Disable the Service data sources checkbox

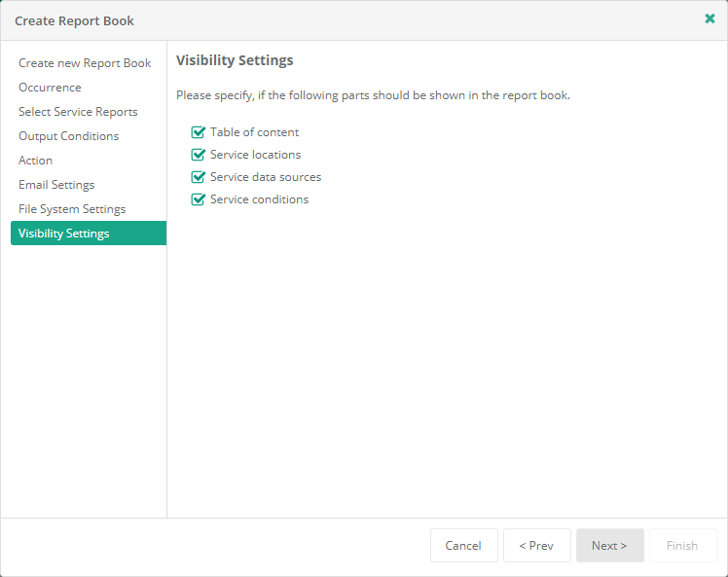pyautogui.click(x=199, y=177)
